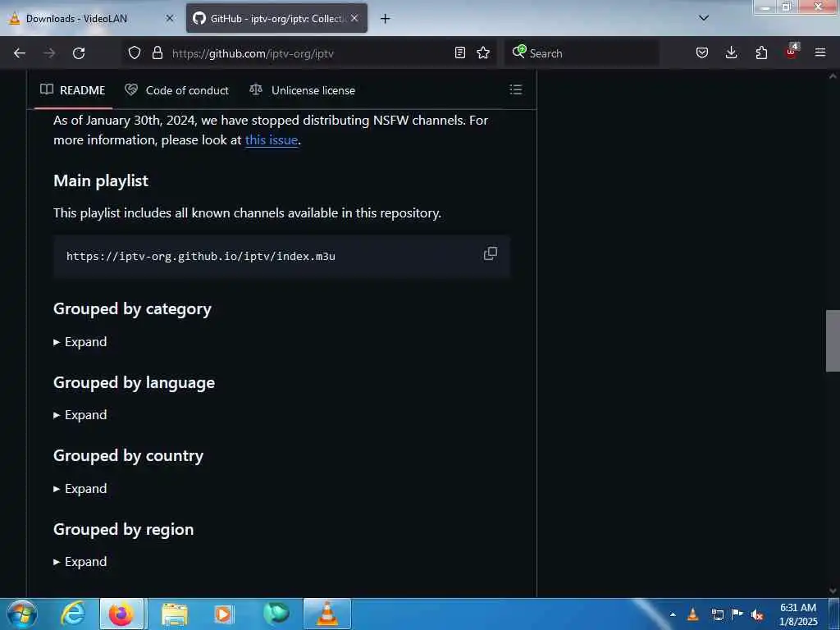
Task: Open the Windows Start menu
Action: click(x=21, y=614)
